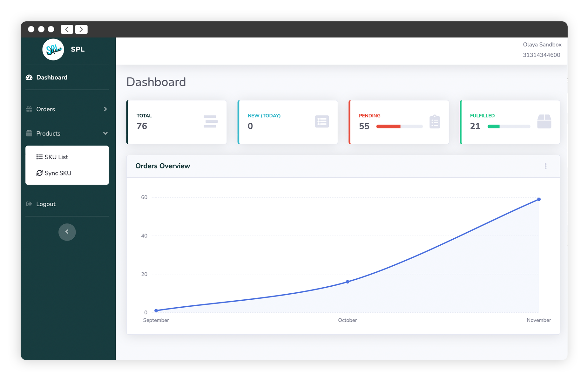Collapse the sidebar with round arrow button
Image resolution: width=588 pixels, height=382 pixels.
[x=67, y=232]
